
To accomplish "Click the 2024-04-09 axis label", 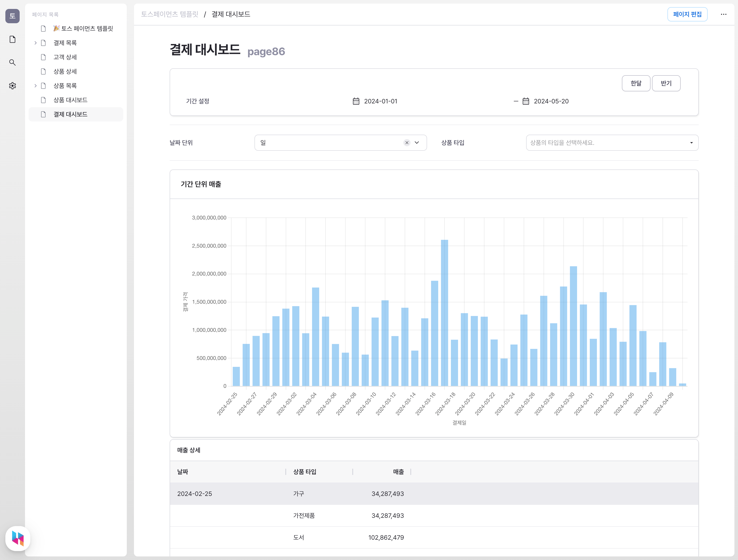I will pyautogui.click(x=663, y=404).
